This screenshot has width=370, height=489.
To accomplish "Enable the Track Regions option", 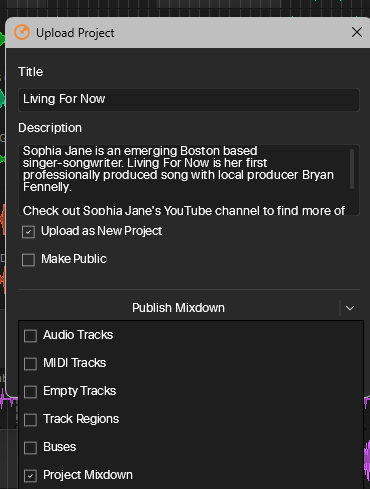I will pos(30,420).
